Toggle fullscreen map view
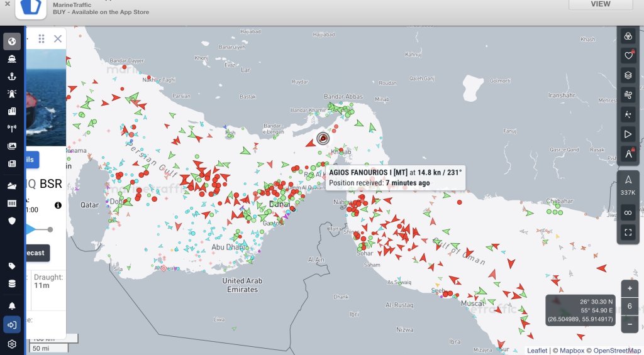This screenshot has height=355, width=644. (x=628, y=232)
